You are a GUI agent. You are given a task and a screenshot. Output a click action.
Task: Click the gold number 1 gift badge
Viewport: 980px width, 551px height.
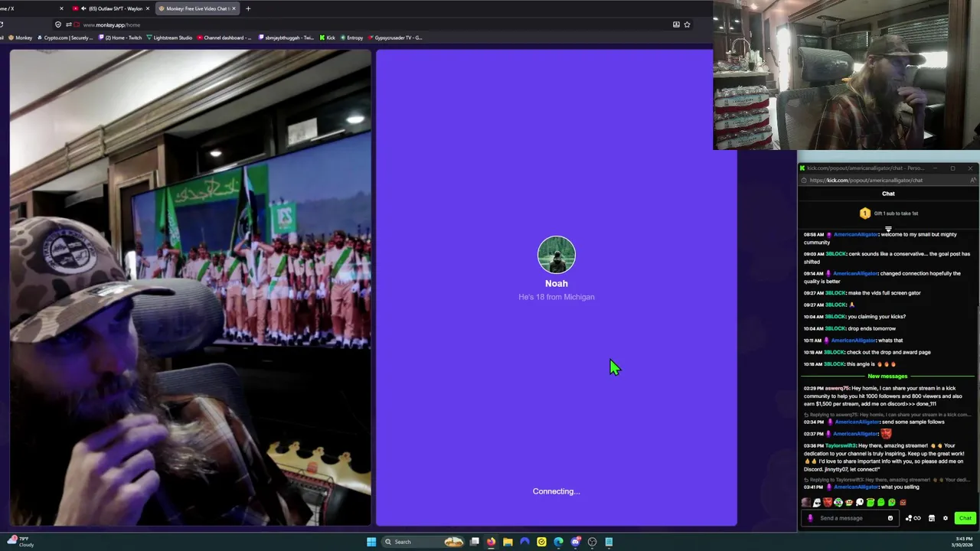(x=865, y=214)
